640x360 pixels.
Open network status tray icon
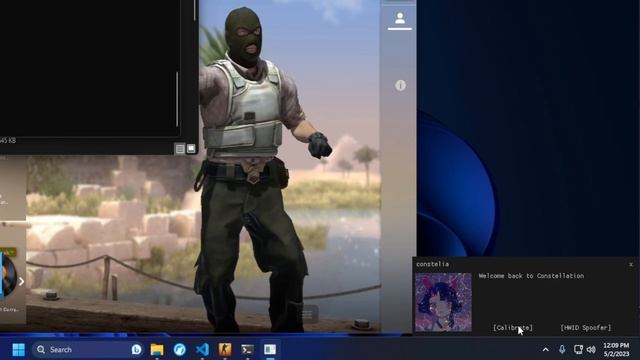coord(578,349)
